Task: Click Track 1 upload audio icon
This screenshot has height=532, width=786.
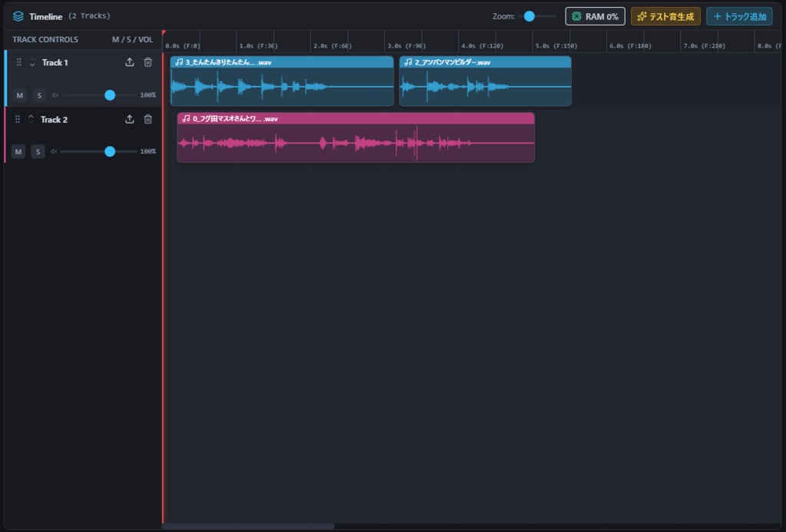Action: click(129, 62)
